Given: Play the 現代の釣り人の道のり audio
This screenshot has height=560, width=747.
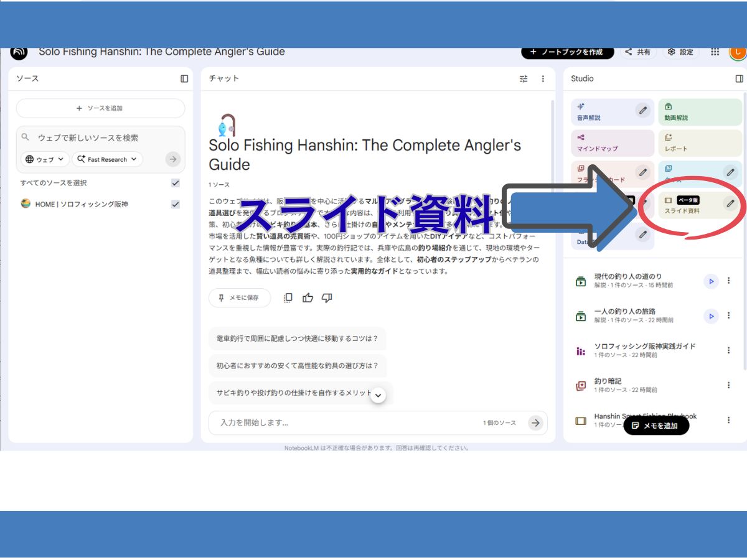Looking at the screenshot, I should click(x=711, y=281).
